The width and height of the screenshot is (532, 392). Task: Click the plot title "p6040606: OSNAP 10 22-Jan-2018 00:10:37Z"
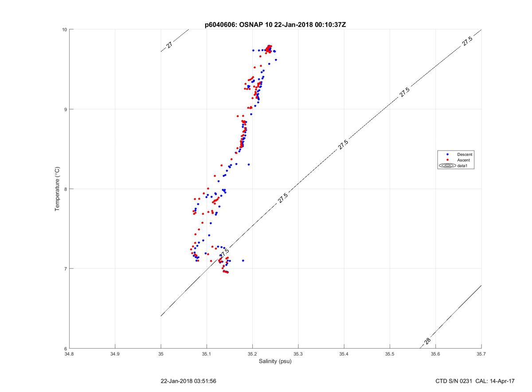pyautogui.click(x=275, y=25)
